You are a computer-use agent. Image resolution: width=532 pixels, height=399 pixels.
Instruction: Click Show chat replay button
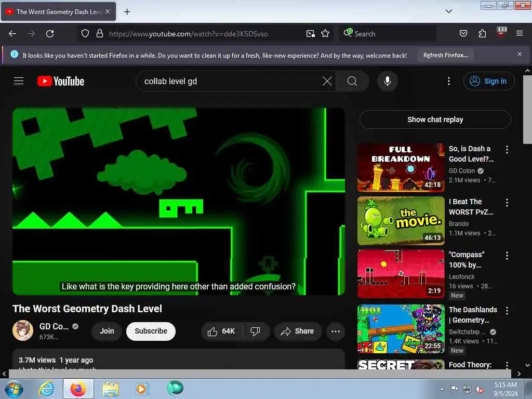[435, 119]
